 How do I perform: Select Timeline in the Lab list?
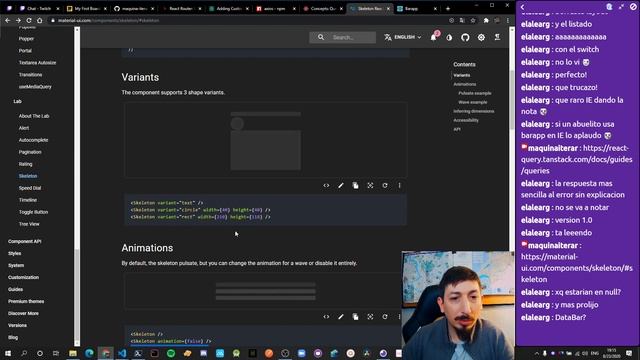pyautogui.click(x=28, y=200)
